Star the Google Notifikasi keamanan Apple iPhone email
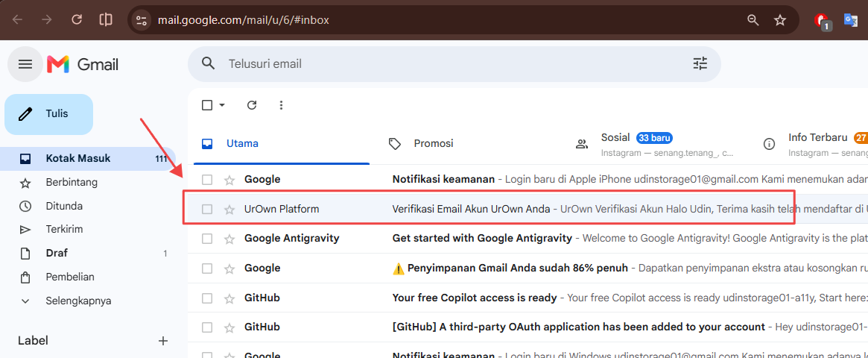The image size is (868, 358). point(229,180)
